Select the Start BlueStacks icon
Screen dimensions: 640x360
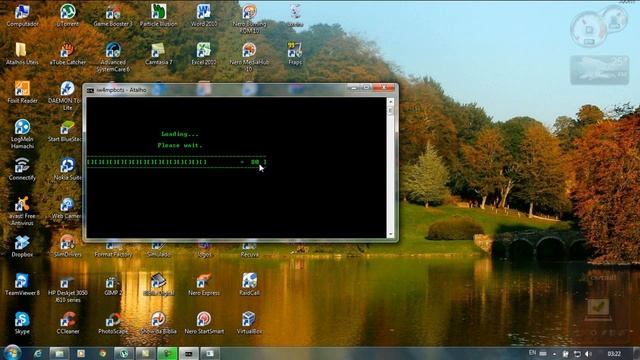pyautogui.click(x=65, y=131)
